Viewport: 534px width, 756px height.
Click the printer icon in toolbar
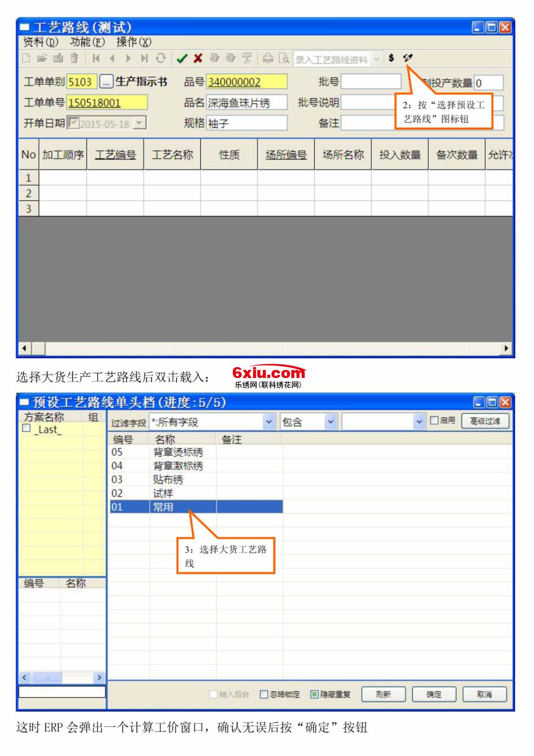[268, 59]
